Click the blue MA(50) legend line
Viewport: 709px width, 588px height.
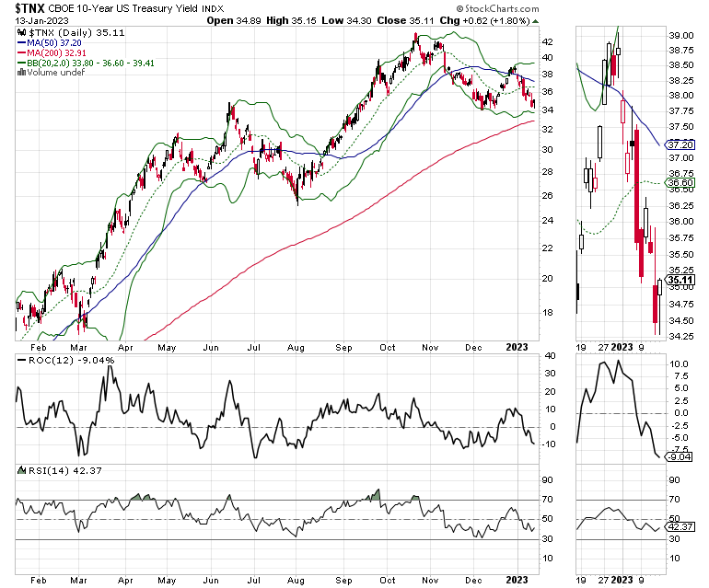pyautogui.click(x=21, y=43)
